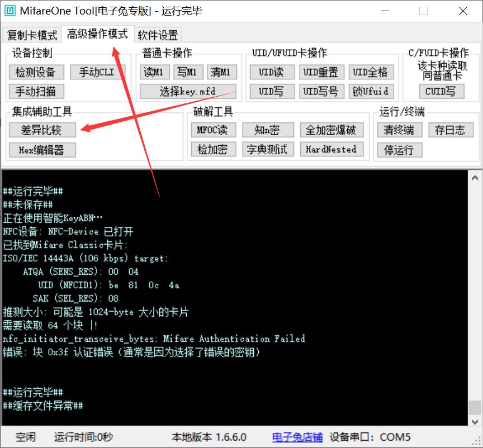This screenshot has width=483, height=448.
Task: Click NFC设备: NFC-Device 已打开 line
Action: click(x=68, y=231)
